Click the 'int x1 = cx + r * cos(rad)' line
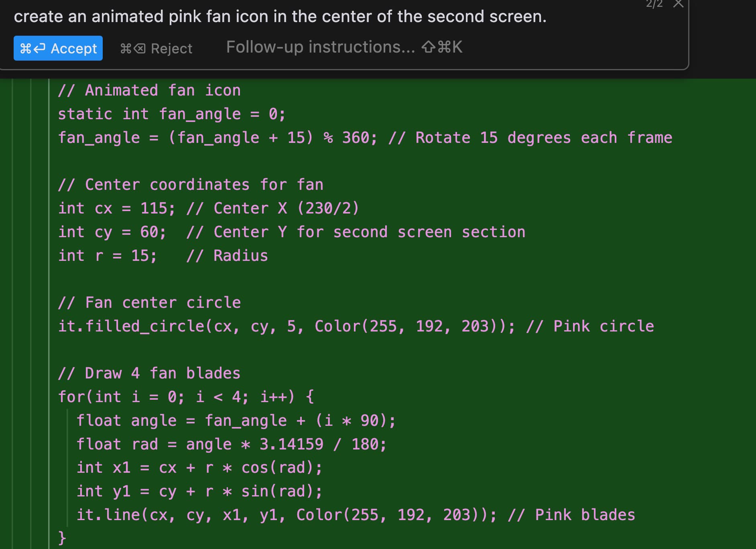Screen dimensions: 756x549 [199, 468]
